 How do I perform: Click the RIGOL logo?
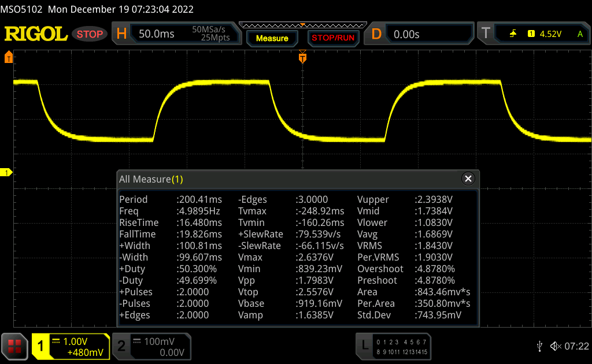pos(36,34)
